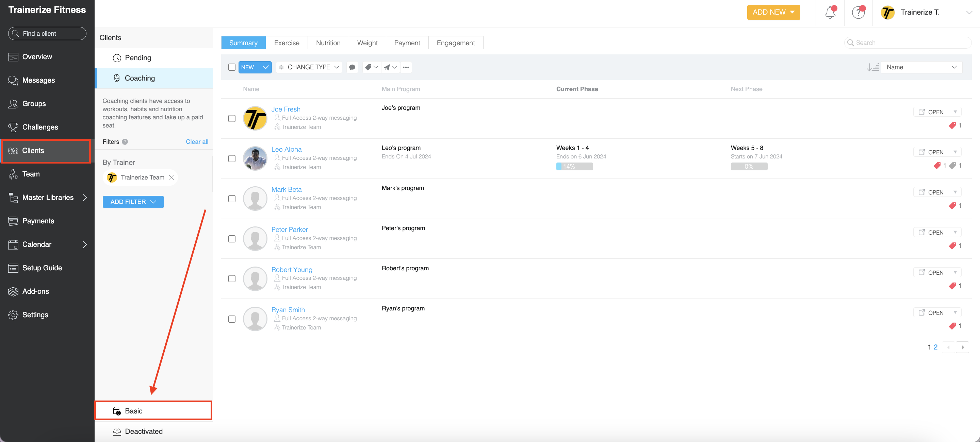Expand the Calendar submenu

(85, 245)
